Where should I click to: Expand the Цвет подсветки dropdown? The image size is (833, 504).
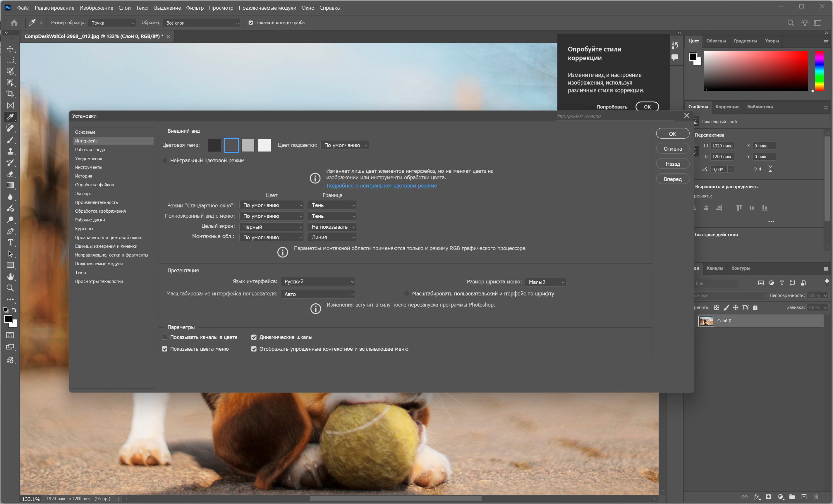344,145
